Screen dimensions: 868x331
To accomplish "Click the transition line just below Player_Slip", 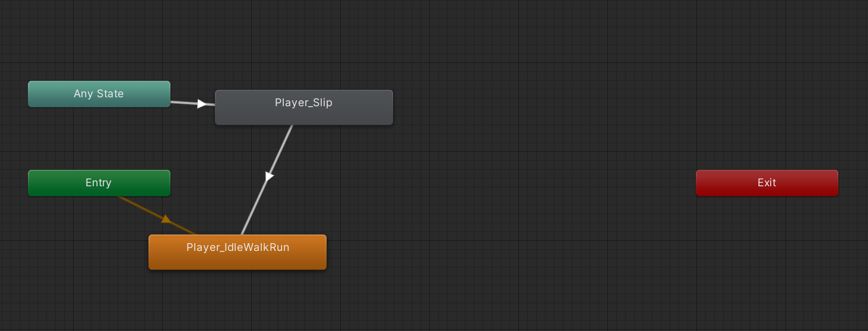I will tap(287, 136).
